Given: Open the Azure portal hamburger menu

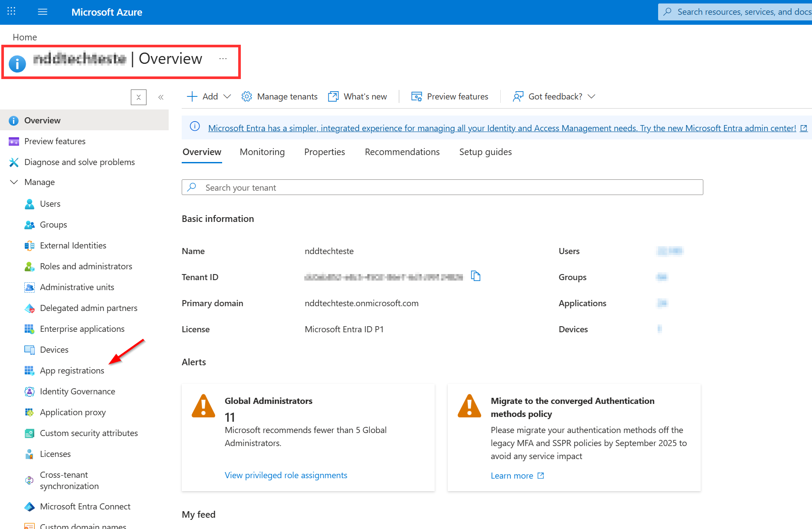Looking at the screenshot, I should click(43, 12).
